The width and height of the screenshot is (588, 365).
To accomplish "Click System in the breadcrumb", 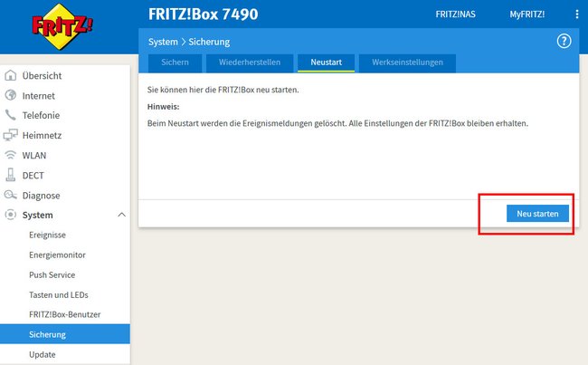I will (163, 42).
